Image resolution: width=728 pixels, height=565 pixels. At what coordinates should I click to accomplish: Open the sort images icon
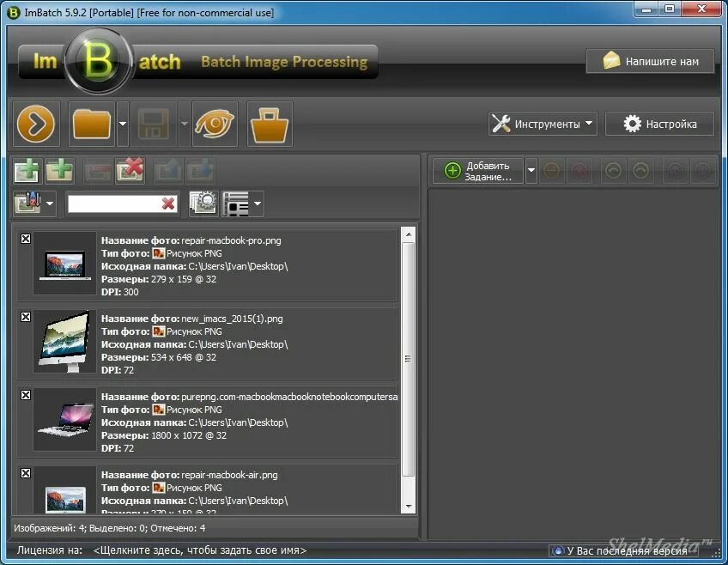pos(27,204)
